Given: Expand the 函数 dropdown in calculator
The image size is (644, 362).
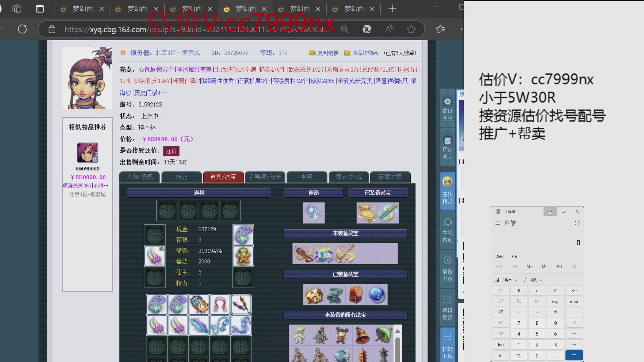Looking at the screenshot, I should 533,280.
